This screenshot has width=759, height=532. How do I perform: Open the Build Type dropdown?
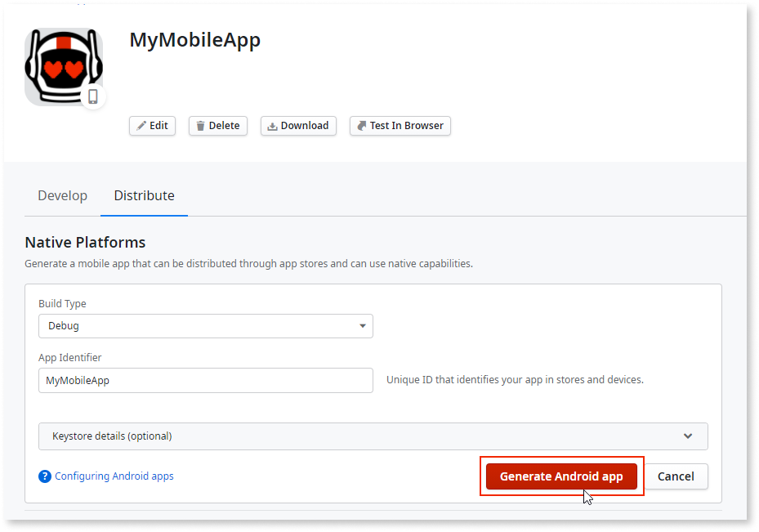click(205, 325)
